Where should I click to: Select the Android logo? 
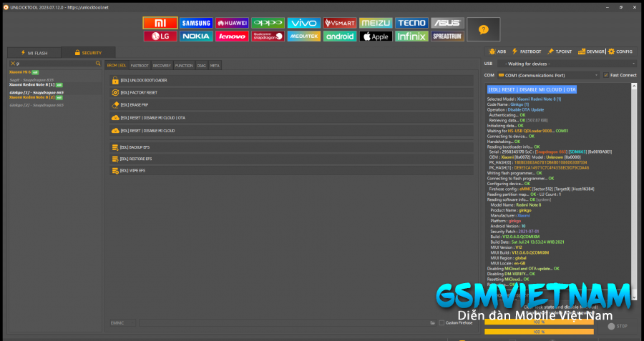pyautogui.click(x=340, y=36)
